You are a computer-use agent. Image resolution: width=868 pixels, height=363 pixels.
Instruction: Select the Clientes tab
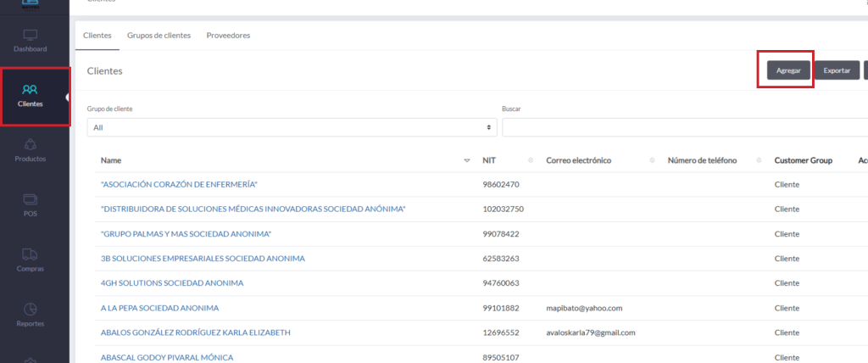(97, 36)
